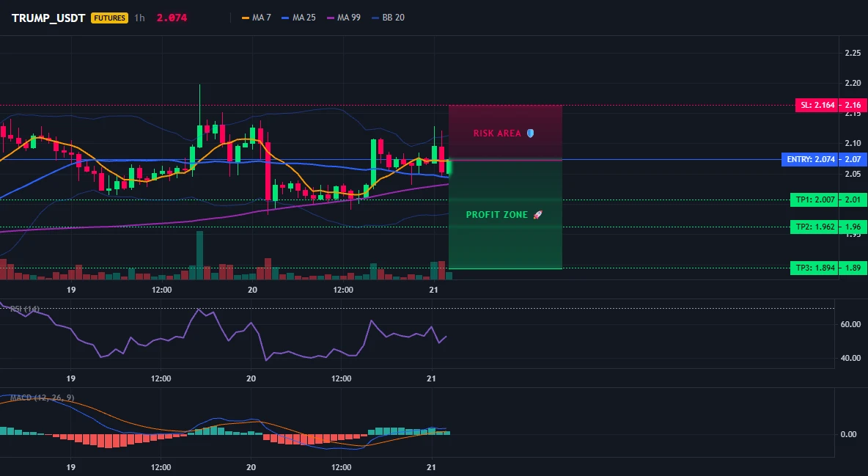Click the latest green candle at entry line

[449, 168]
